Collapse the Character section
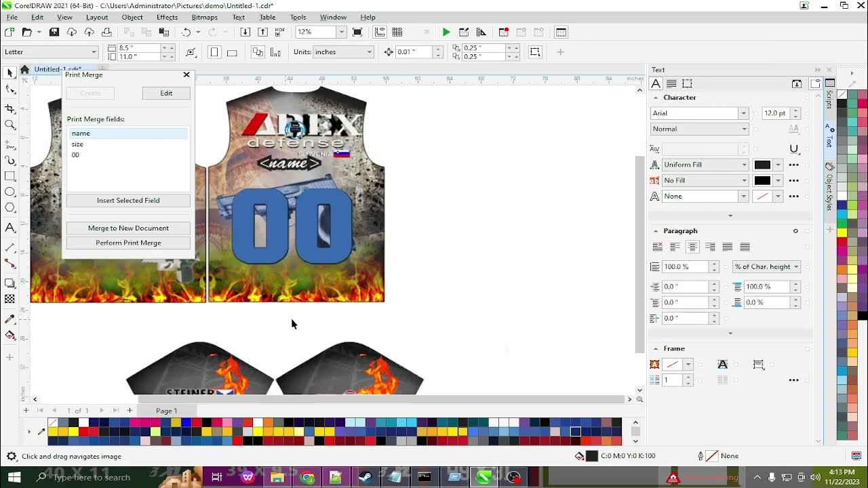868x488 pixels. click(x=656, y=98)
